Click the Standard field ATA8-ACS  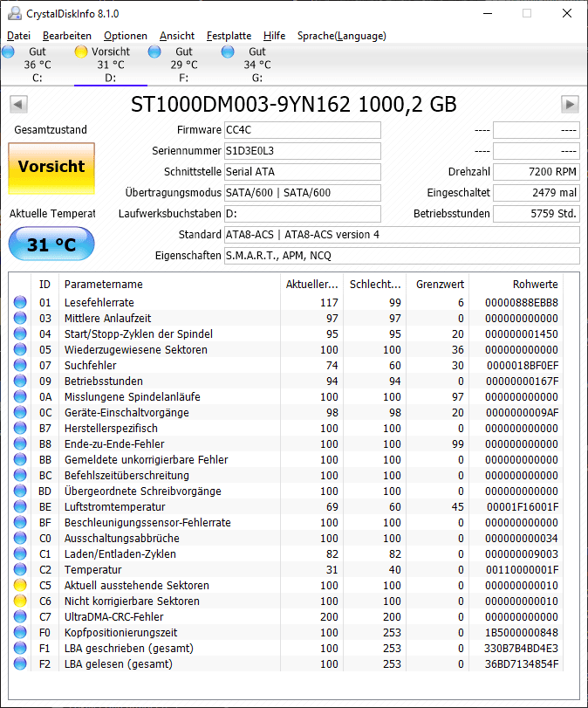[401, 235]
